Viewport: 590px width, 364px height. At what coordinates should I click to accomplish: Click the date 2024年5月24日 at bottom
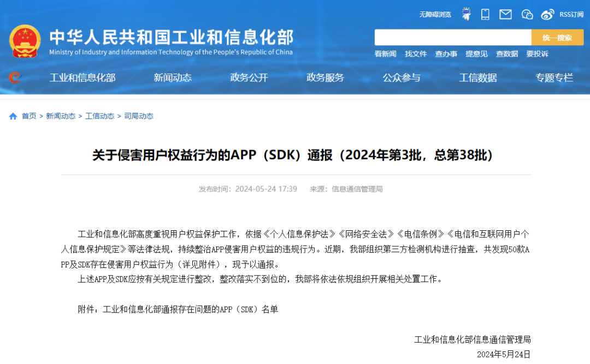504,354
